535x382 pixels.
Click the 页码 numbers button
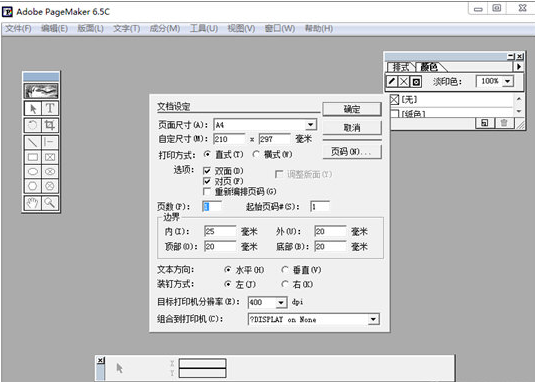[x=352, y=152]
